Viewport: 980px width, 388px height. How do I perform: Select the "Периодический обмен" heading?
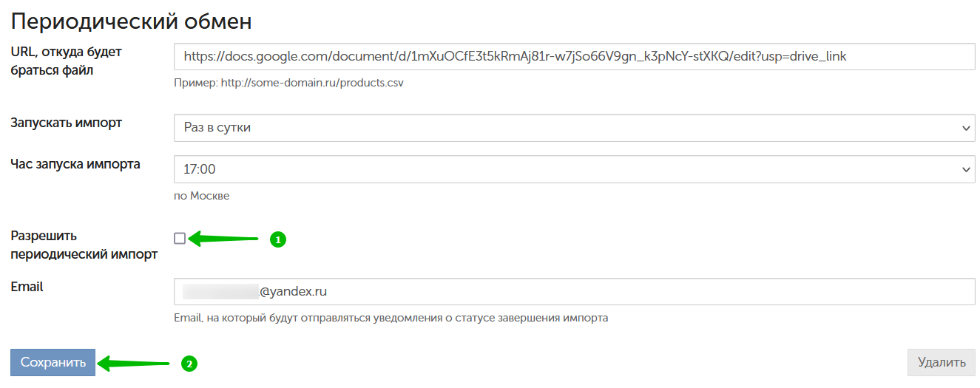(x=132, y=21)
